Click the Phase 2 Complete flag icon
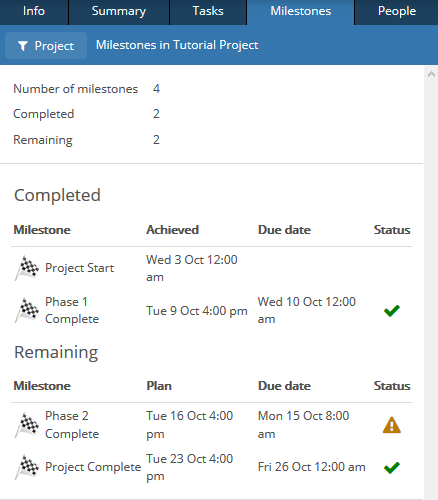This screenshot has width=438, height=500. (x=27, y=425)
